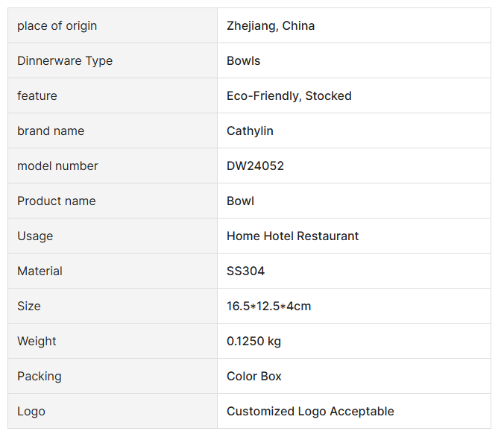504x437 pixels.
Task: Click the 'Color Box' packing value
Action: tap(254, 377)
